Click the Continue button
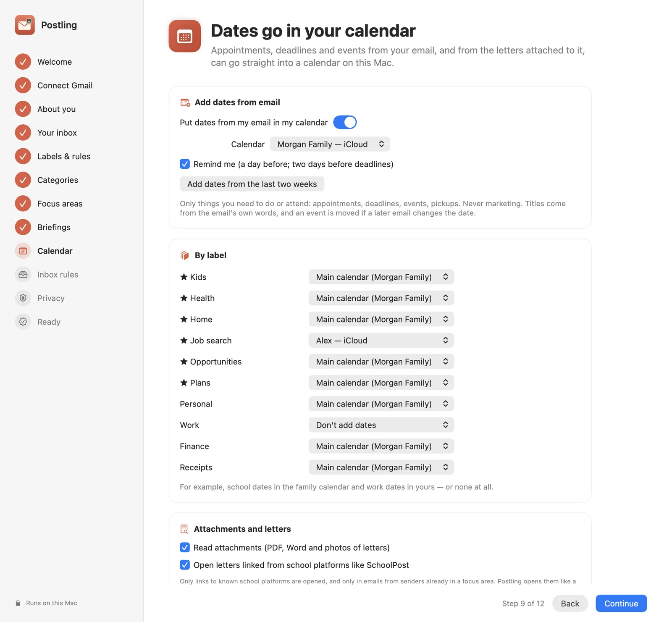 point(621,604)
